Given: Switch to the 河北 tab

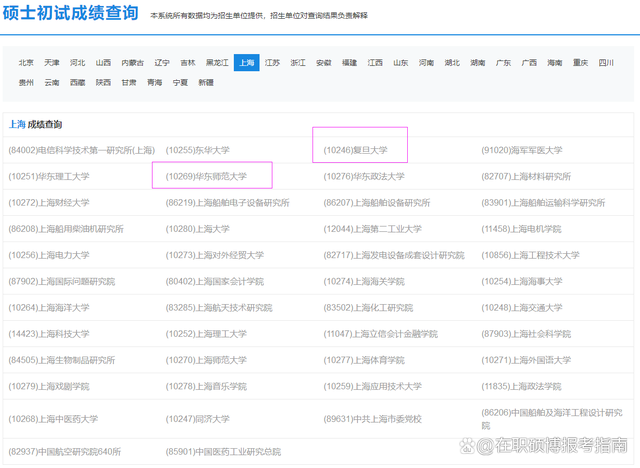Looking at the screenshot, I should 78,62.
